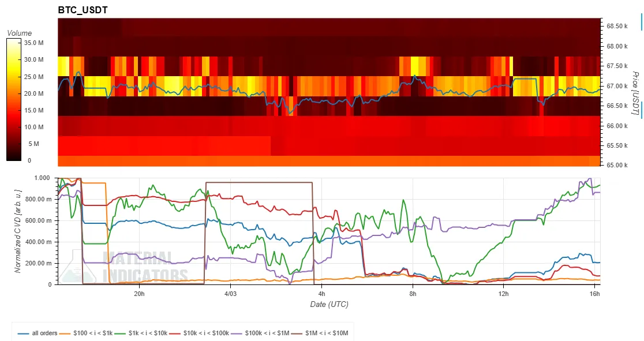Click the 35.0 M tick on the Volume scale
Image resolution: width=644 pixels, height=341 pixels.
[x=35, y=43]
